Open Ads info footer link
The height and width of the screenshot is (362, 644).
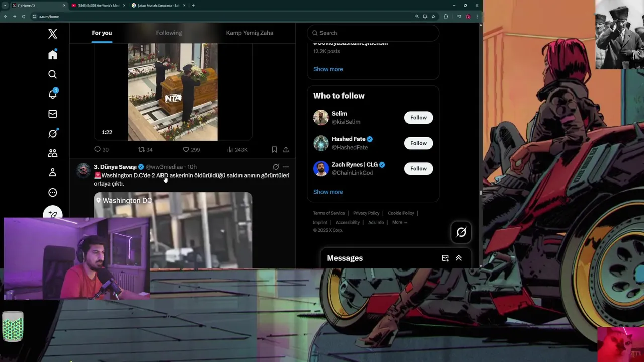pyautogui.click(x=376, y=222)
